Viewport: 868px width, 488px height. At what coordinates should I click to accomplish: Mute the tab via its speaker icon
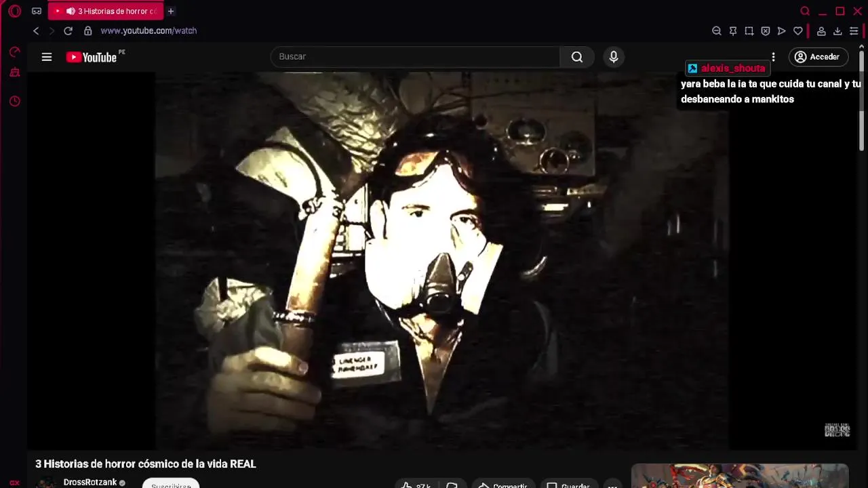(x=71, y=12)
